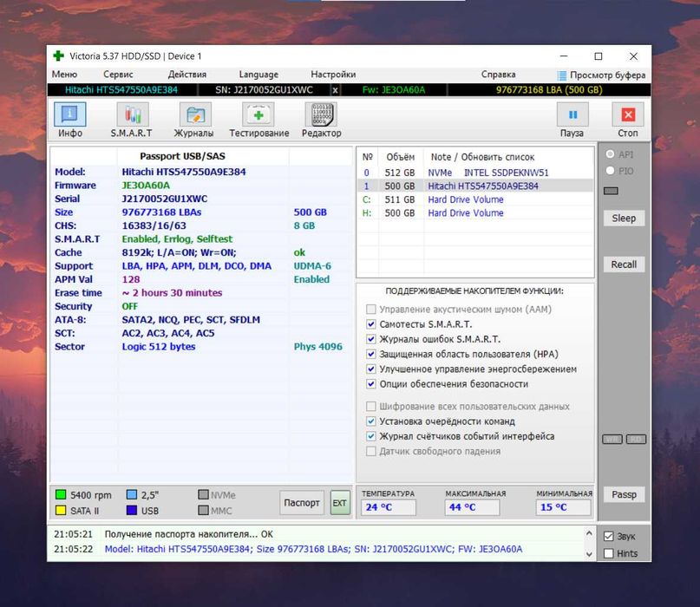The height and width of the screenshot is (607, 700).
Task: Click minimum temperature field 15 °C
Action: click(563, 507)
